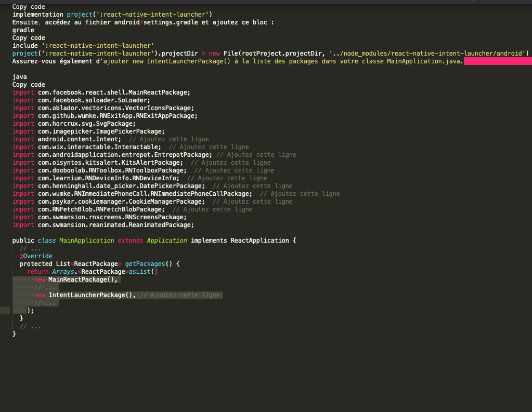Screen dimensions: 532x412
Task: Click the 'include' react-native-intent-launcher line
Action: pos(83,46)
